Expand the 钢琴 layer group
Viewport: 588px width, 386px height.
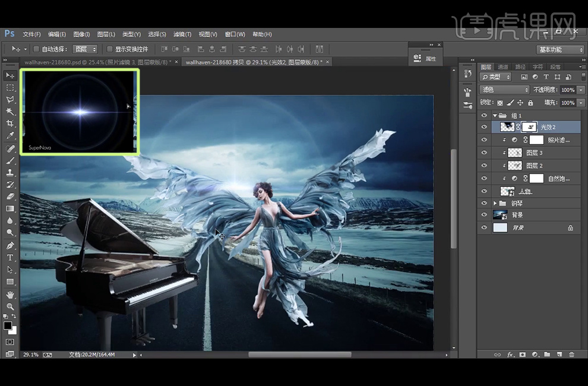tap(495, 203)
